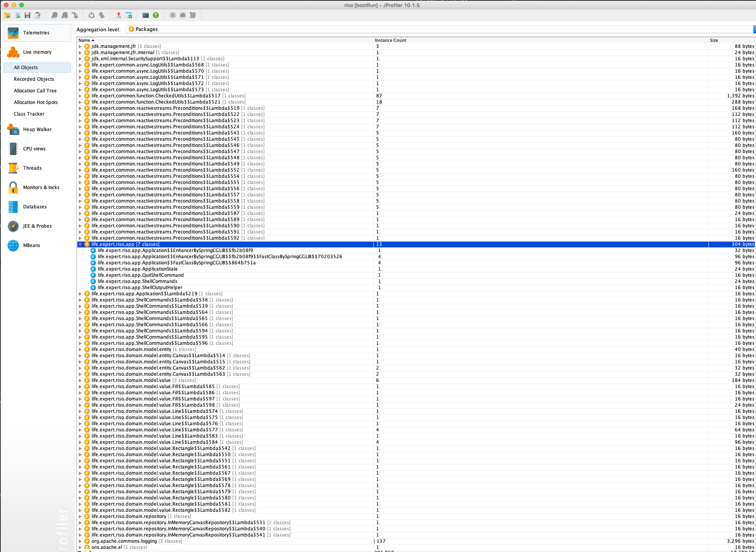Expand Preconditions$$Lambda$519 row
This screenshot has height=552, width=756.
pyautogui.click(x=80, y=108)
